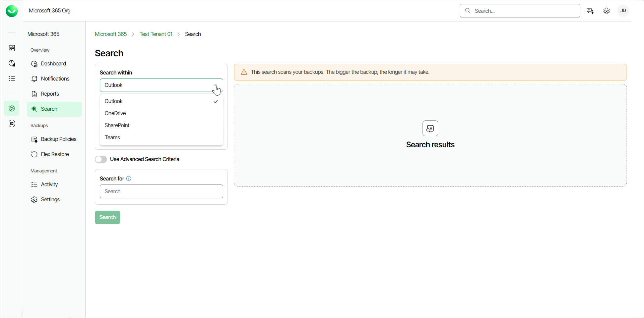Image resolution: width=644 pixels, height=318 pixels.
Task: Choose SharePoint in the dropdown list
Action: coord(162,125)
